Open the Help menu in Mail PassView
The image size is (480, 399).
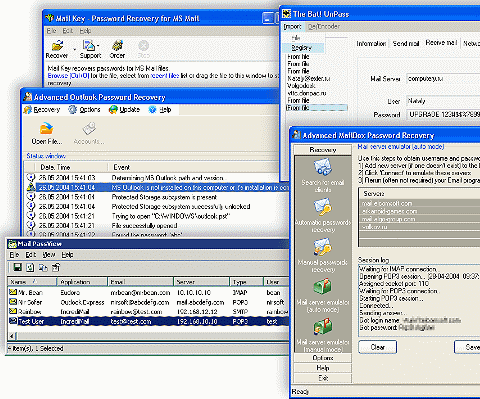point(67,255)
